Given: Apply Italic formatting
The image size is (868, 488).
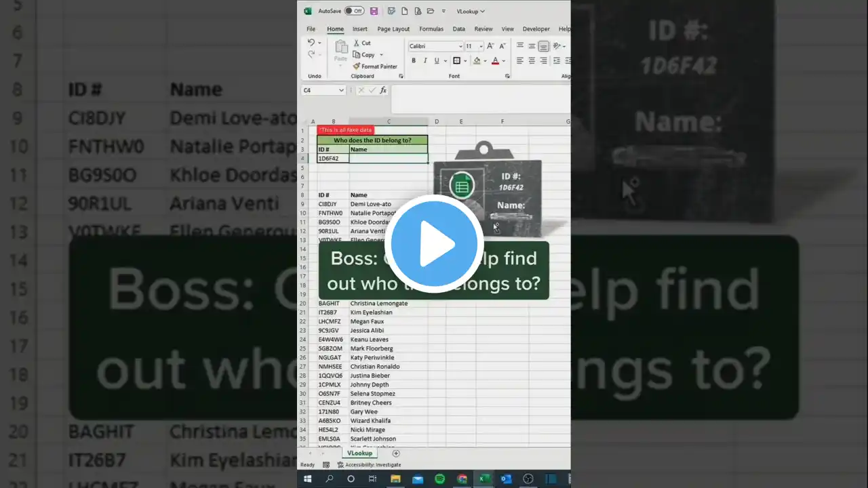Looking at the screenshot, I should [x=425, y=61].
